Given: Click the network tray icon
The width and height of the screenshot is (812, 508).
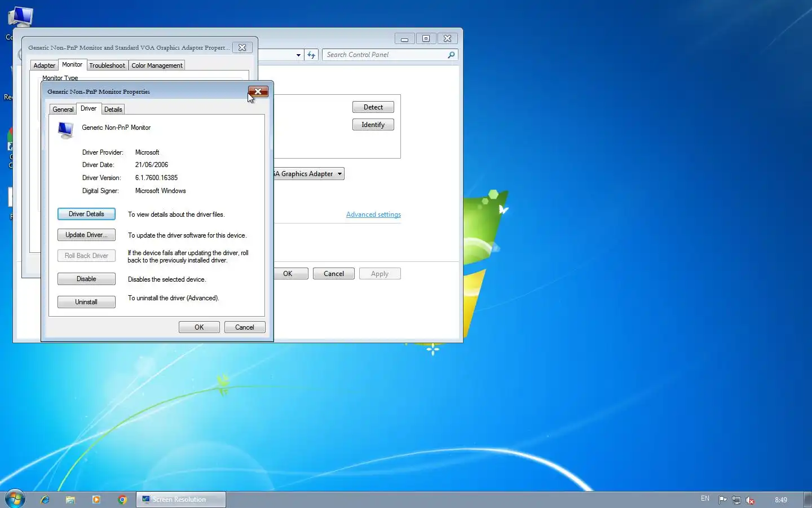Looking at the screenshot, I should 736,500.
